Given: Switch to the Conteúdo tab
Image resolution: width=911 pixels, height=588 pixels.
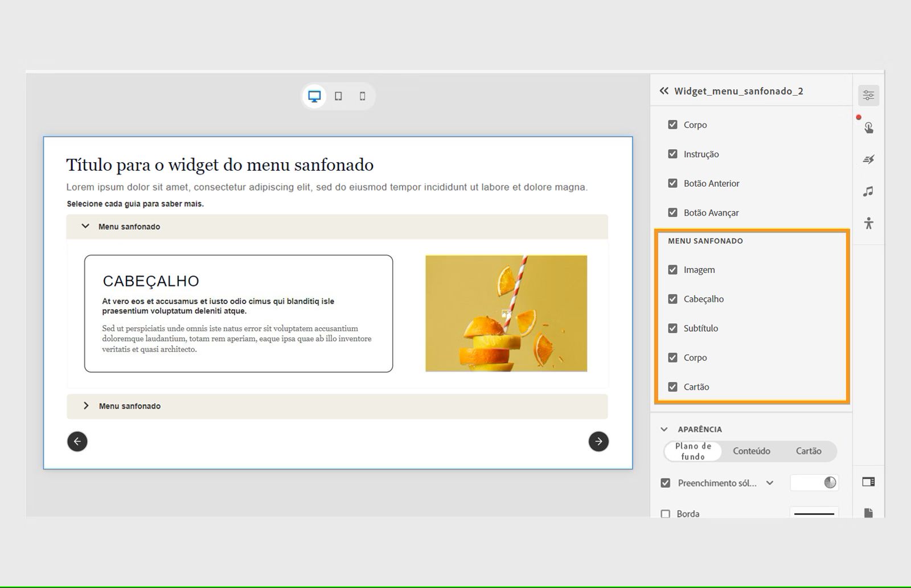Looking at the screenshot, I should pyautogui.click(x=751, y=451).
